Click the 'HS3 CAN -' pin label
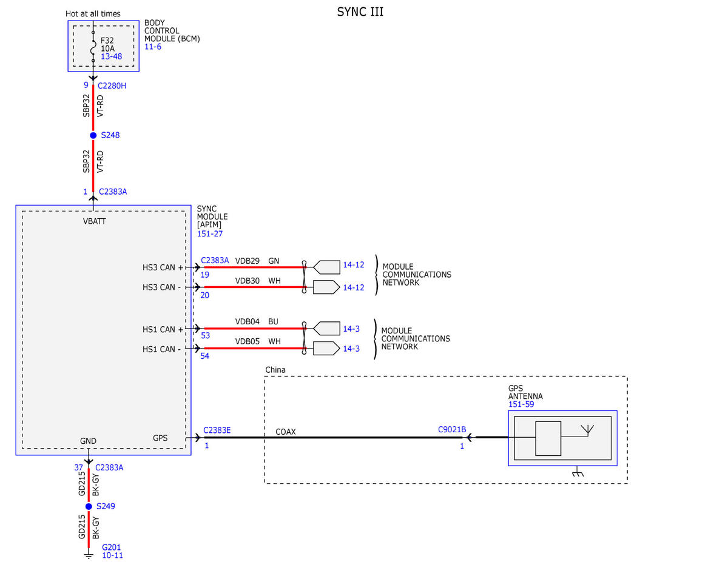This screenshot has width=728, height=562. 161,287
